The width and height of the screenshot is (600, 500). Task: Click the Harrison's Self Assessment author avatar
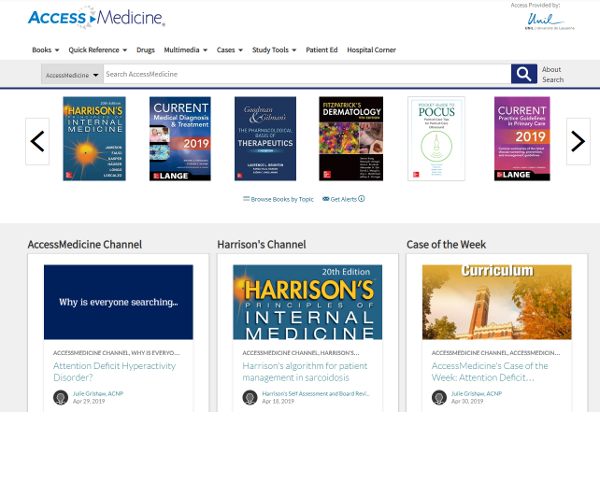(x=250, y=397)
